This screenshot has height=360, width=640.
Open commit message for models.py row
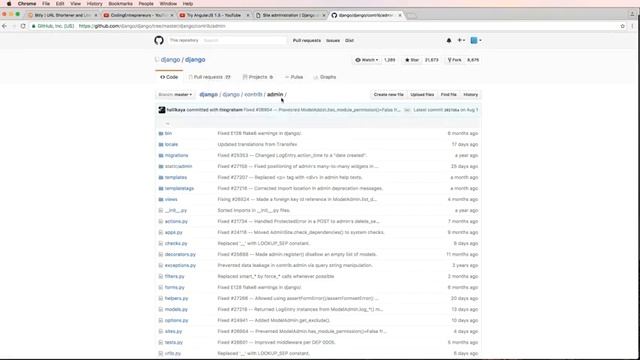point(300,310)
